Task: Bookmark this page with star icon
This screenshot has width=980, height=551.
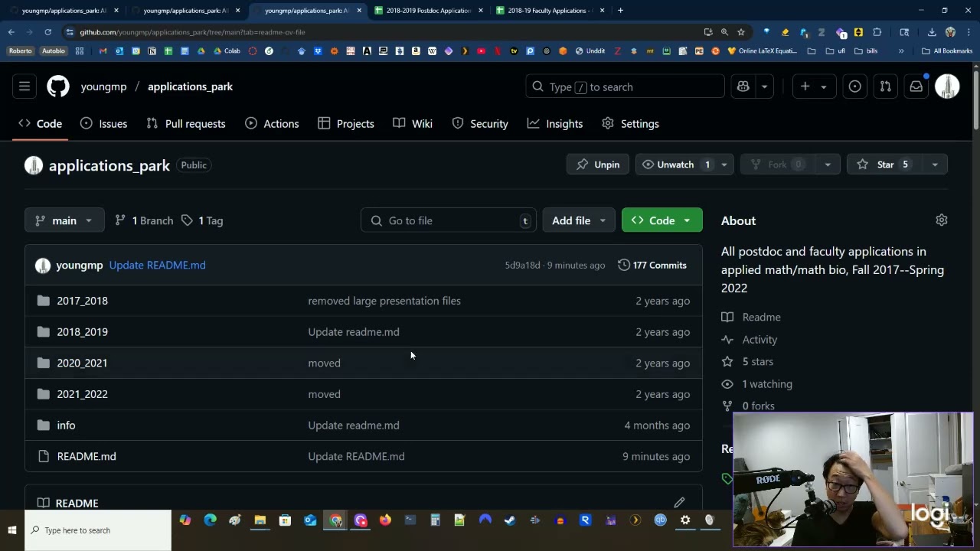Action: click(x=741, y=32)
